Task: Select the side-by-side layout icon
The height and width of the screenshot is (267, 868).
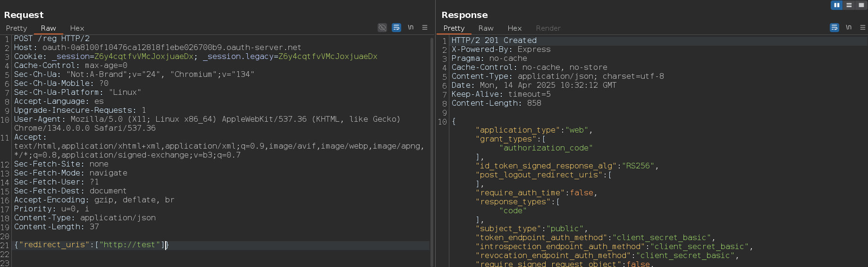Action: [837, 5]
